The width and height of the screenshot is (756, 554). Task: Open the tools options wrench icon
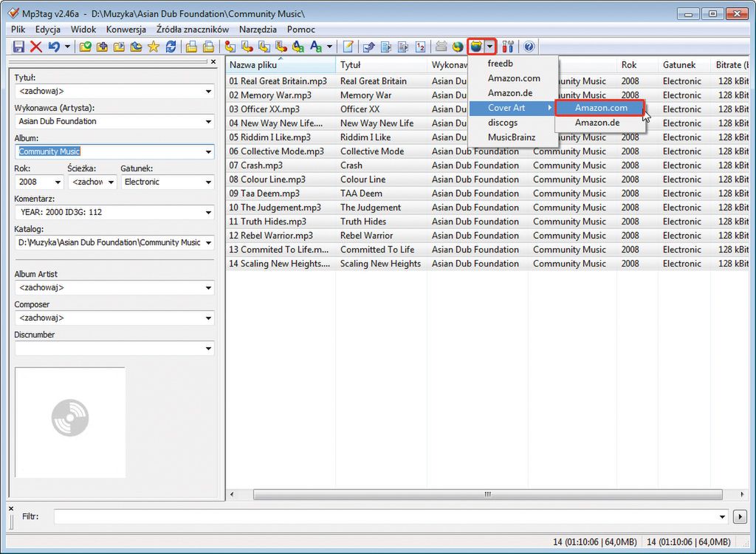(x=508, y=47)
